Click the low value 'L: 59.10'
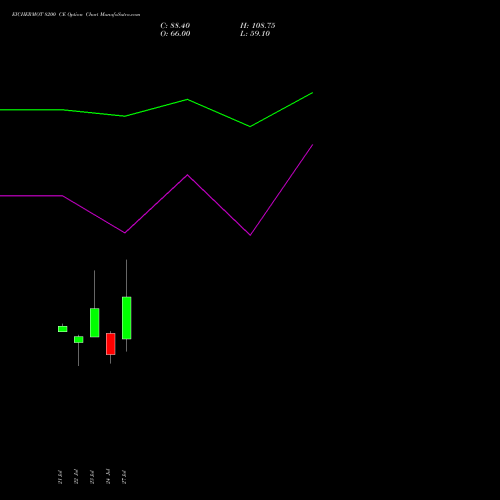Image resolution: width=500 pixels, height=500 pixels. (x=255, y=34)
